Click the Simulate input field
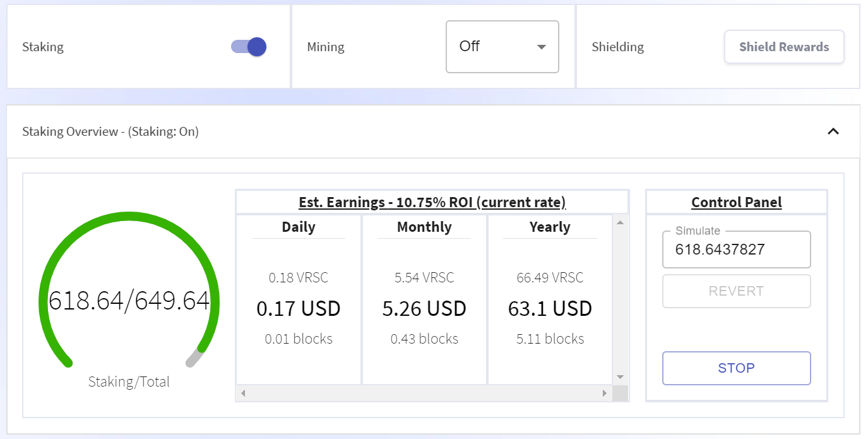Image resolution: width=868 pixels, height=439 pixels. coord(736,250)
